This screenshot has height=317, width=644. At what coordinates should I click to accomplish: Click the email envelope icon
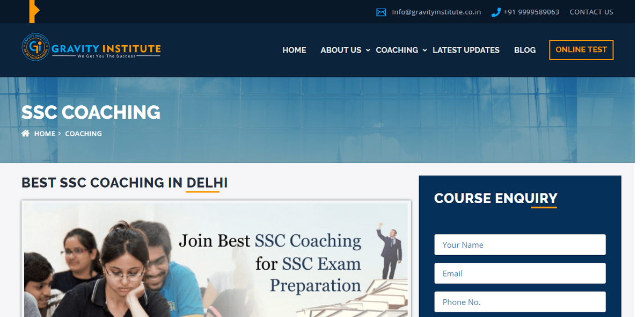tap(381, 12)
